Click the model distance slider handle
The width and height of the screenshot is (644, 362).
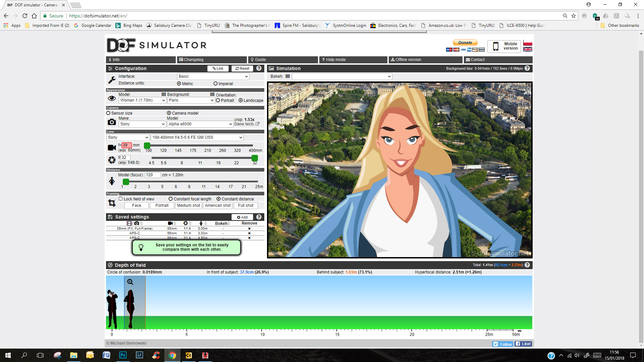point(126,182)
